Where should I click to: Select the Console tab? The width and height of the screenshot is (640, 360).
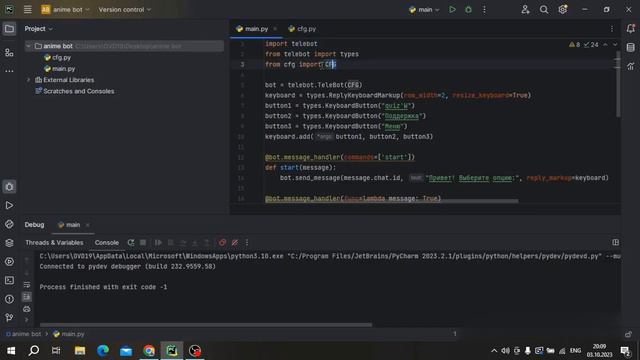[x=107, y=242]
